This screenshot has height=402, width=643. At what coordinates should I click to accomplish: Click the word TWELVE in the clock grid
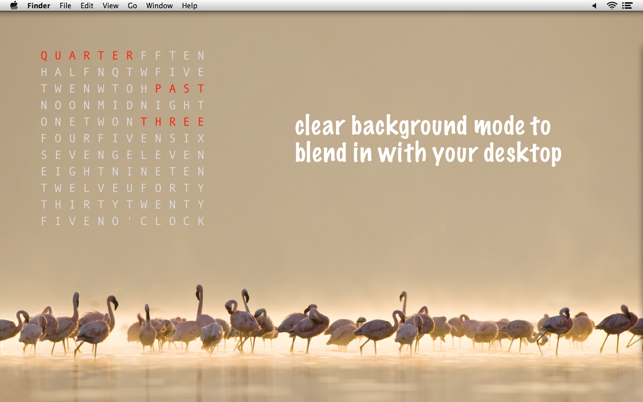(80, 188)
